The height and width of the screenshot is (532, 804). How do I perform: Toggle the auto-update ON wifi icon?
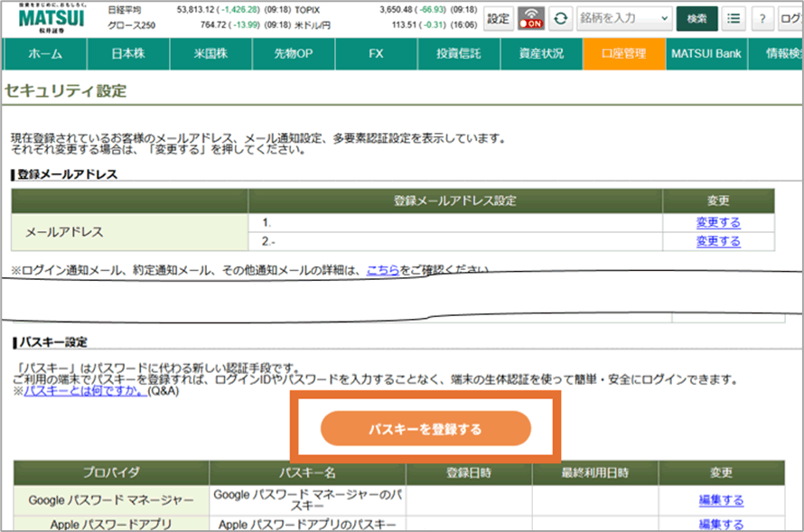pyautogui.click(x=530, y=18)
